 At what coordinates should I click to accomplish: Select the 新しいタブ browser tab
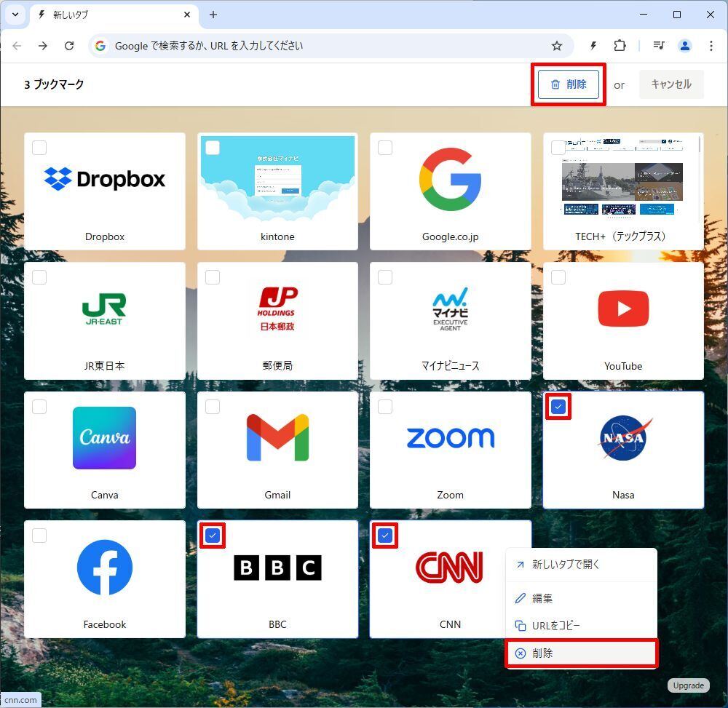click(x=115, y=15)
